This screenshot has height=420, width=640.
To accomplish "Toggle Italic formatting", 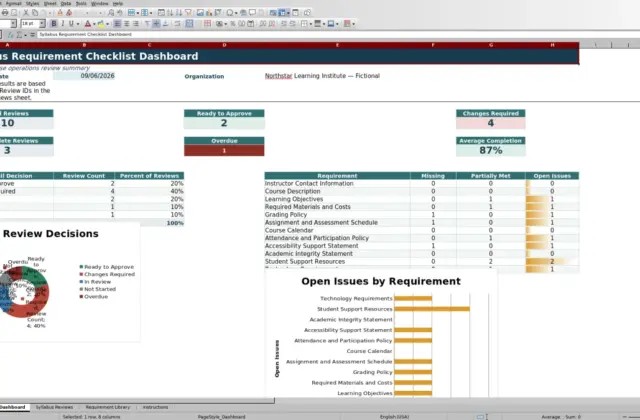I will coord(62,24).
